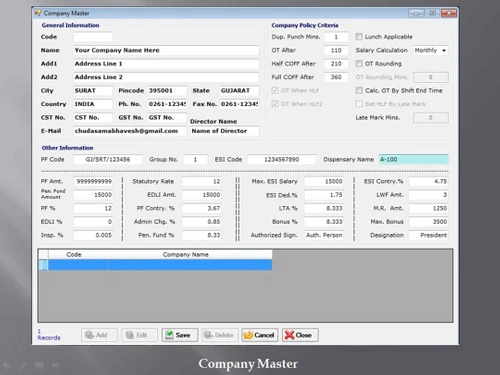Select the highlighted blue grid row
This screenshot has width=500, height=375.
(155, 265)
